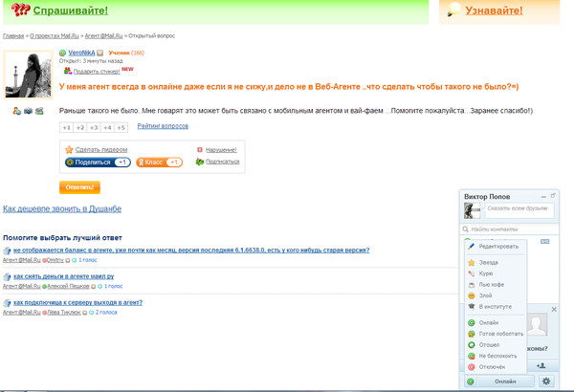Click the orange star icon by Сделать лидером
This screenshot has height=392, width=574.
(x=69, y=150)
